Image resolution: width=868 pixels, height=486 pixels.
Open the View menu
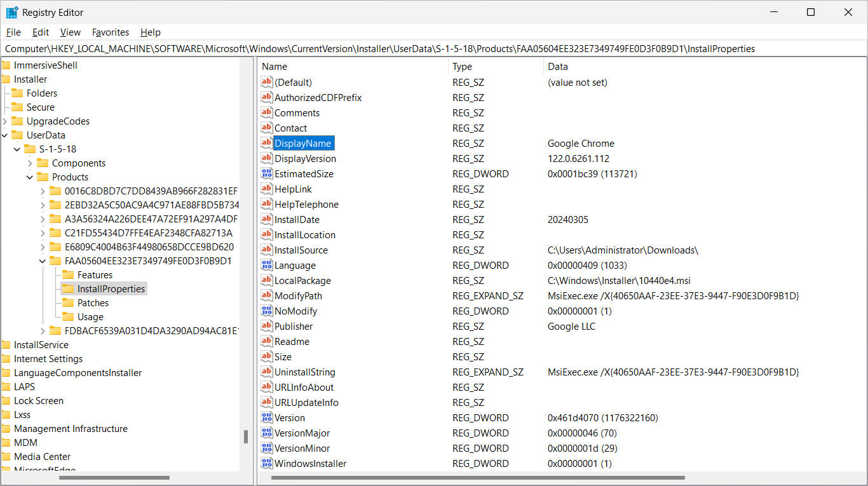[71, 32]
